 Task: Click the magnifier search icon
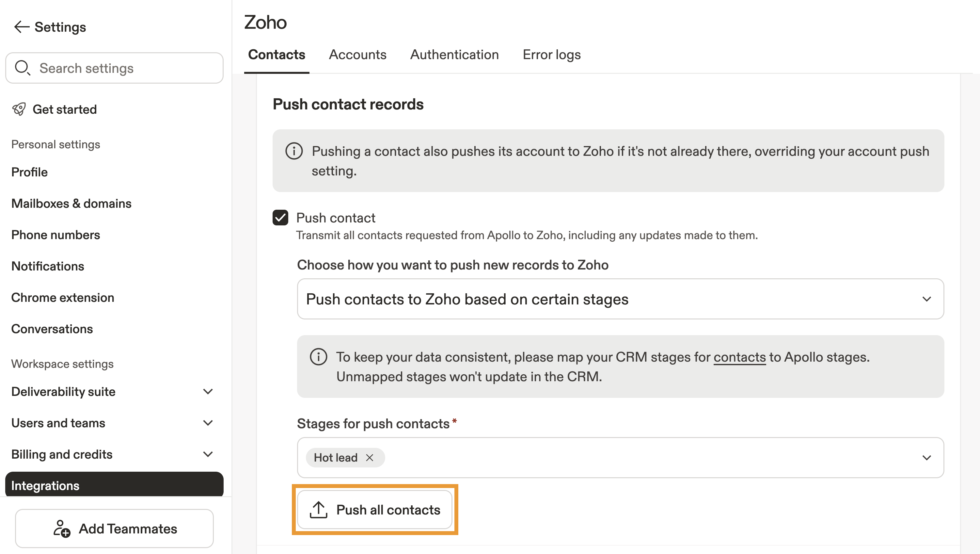(22, 68)
